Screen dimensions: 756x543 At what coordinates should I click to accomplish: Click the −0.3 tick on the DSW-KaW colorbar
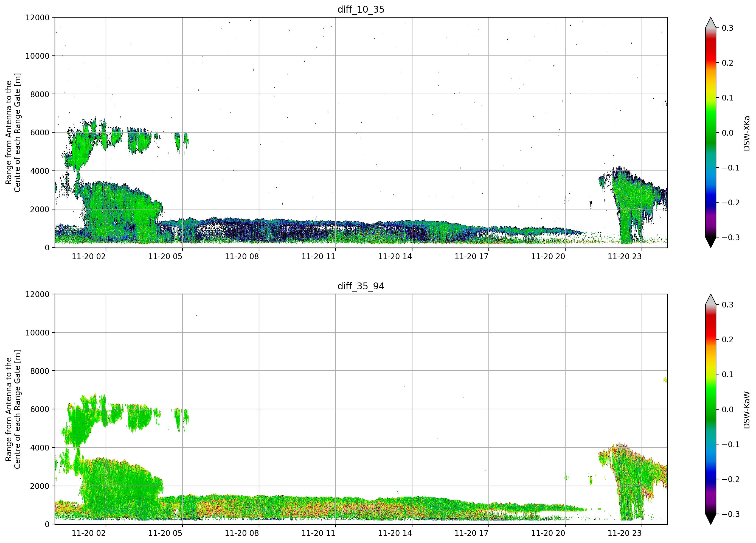click(731, 515)
